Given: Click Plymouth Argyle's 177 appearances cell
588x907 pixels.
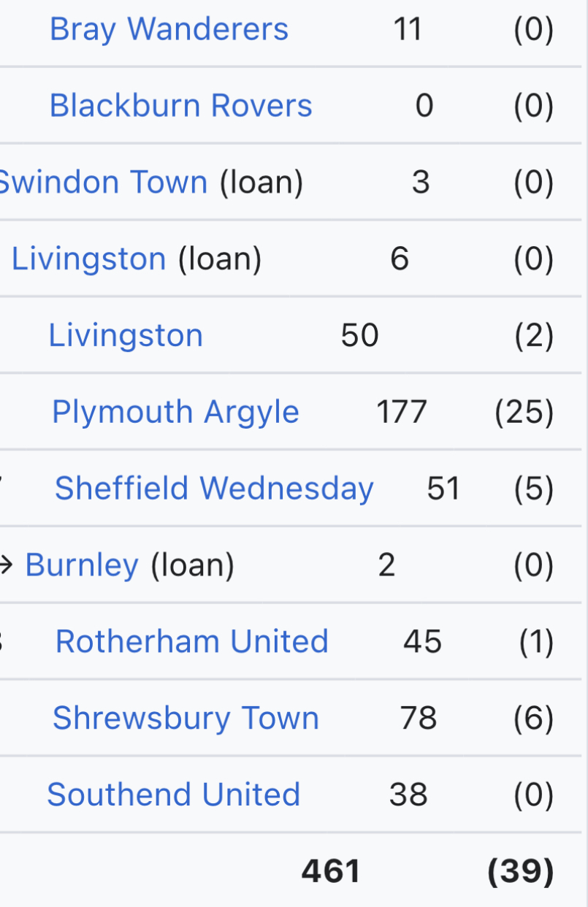Looking at the screenshot, I should tap(401, 413).
